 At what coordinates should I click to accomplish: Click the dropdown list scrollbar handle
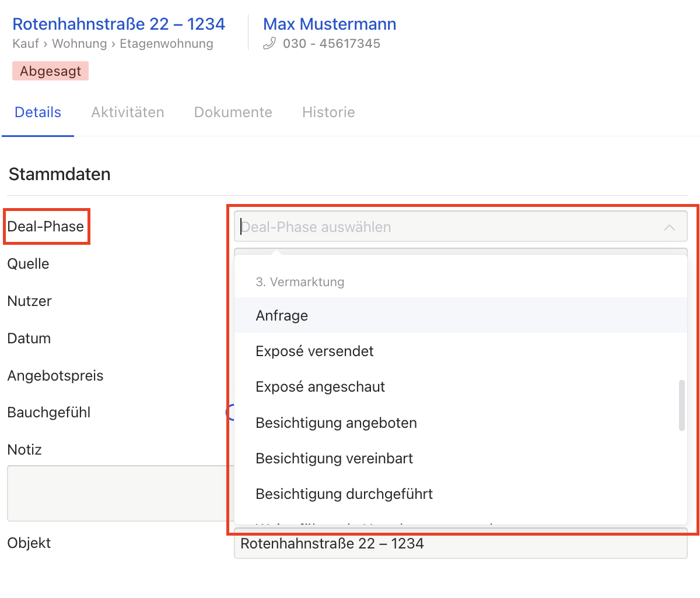[681, 405]
